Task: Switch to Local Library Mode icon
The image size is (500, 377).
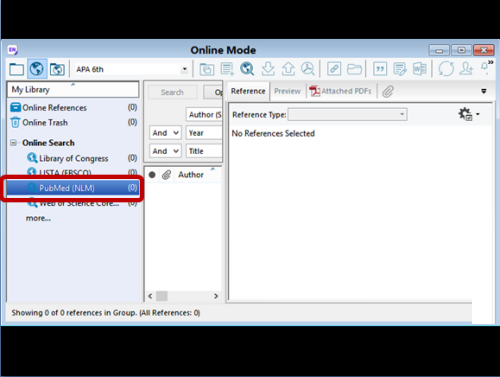Action: click(16, 69)
